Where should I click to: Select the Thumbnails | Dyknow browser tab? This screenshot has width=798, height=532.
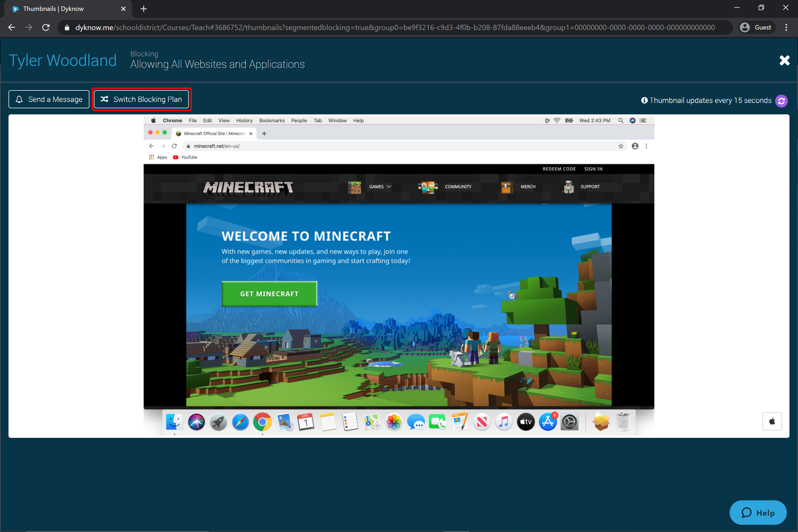coord(67,9)
